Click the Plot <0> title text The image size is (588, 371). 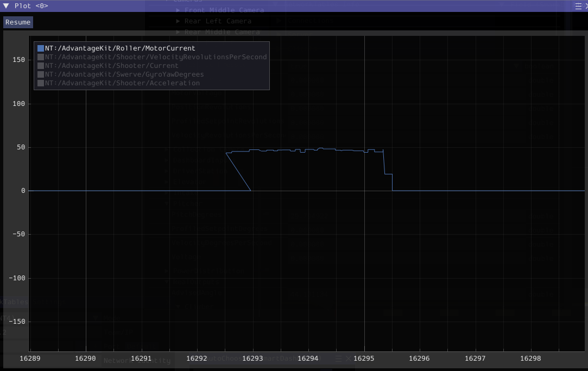pyautogui.click(x=31, y=5)
